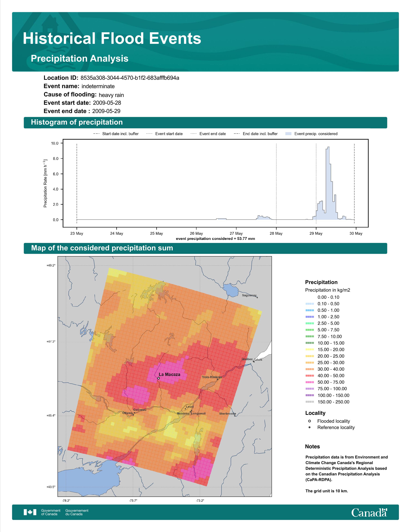
Task: Click the Canadian flag icon in footer
Action: [30, 512]
